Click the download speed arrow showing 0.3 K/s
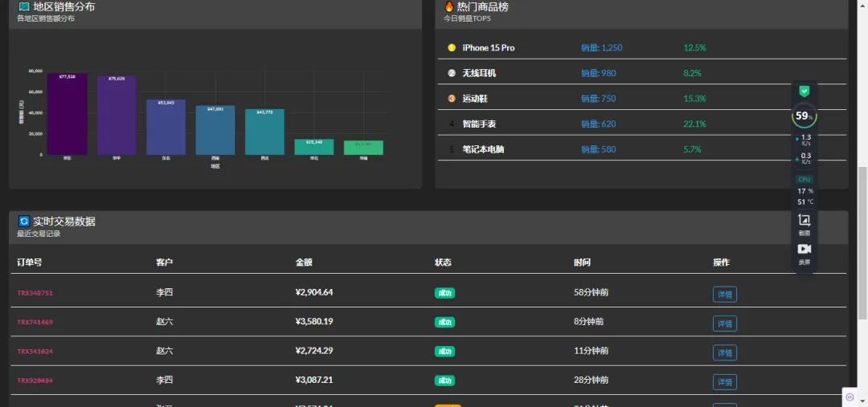Viewport: 868px width, 407px height. point(797,158)
